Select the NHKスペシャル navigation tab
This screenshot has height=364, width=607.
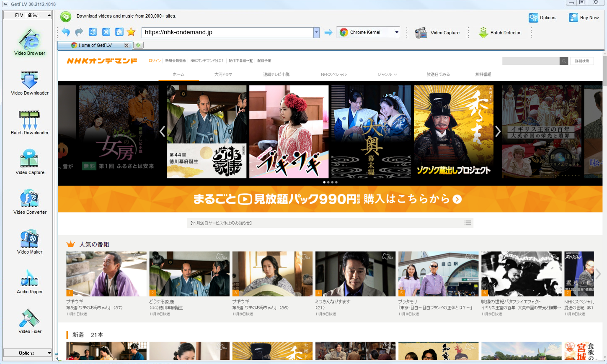click(334, 74)
